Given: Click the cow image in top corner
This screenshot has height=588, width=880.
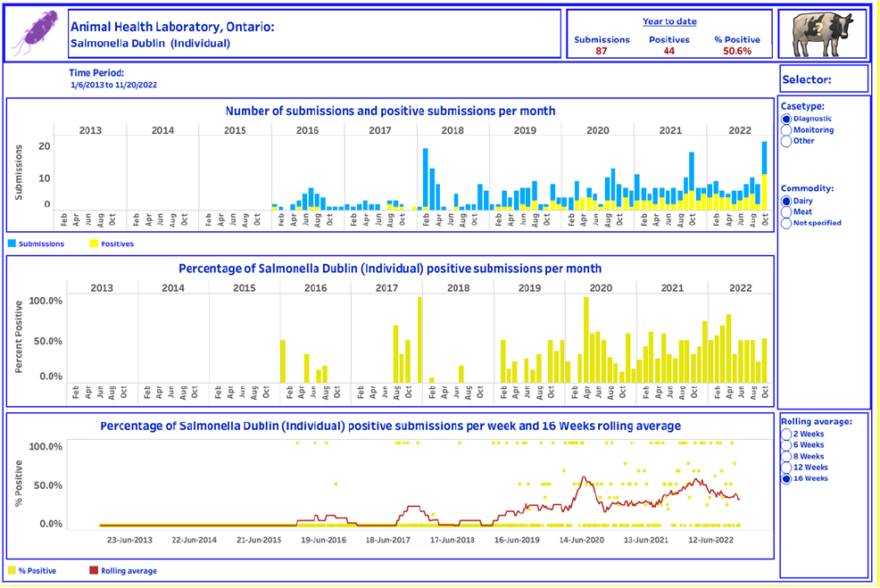Looking at the screenshot, I should pos(822,35).
